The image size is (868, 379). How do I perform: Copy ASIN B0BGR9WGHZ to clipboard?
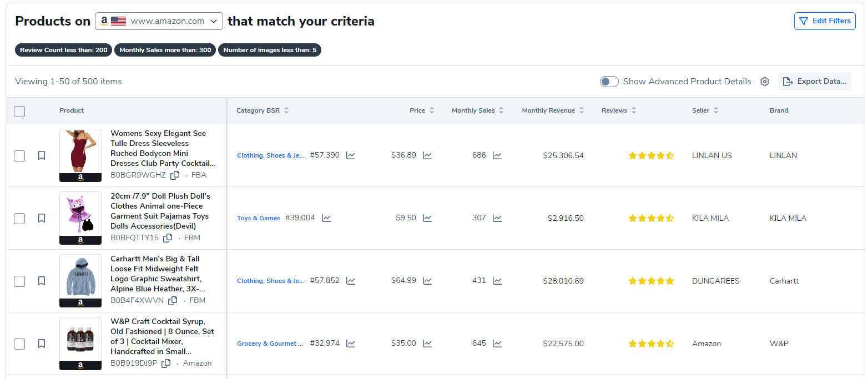175,175
